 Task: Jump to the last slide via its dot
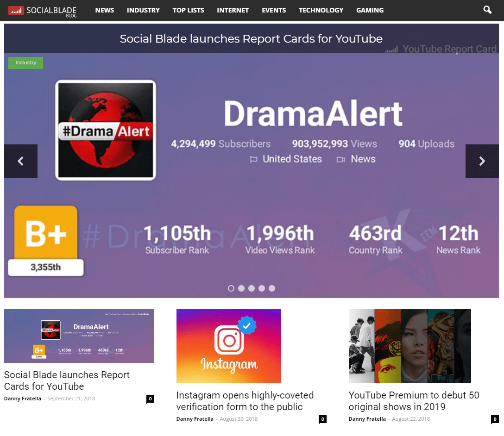tap(272, 288)
